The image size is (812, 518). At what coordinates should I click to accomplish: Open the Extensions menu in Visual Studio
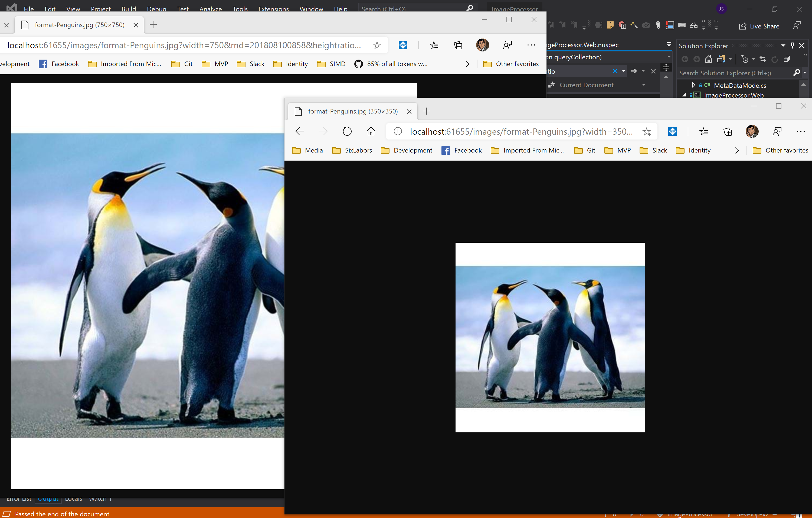tap(273, 9)
